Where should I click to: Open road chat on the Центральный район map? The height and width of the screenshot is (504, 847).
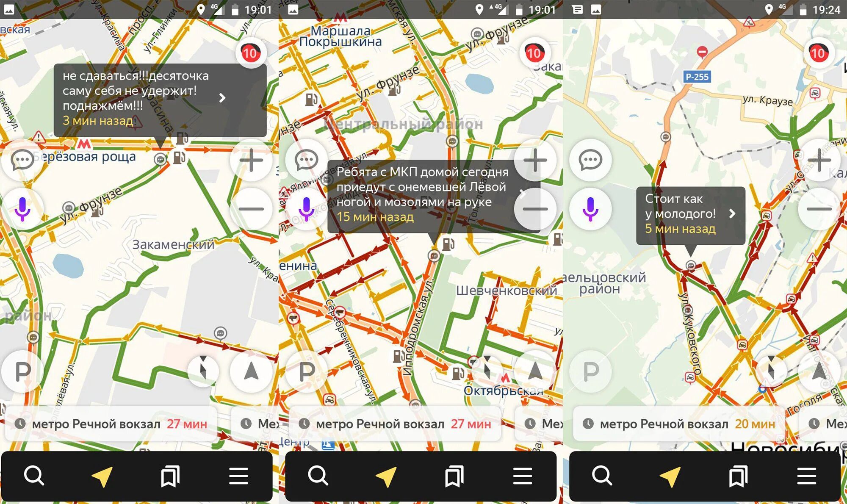[x=306, y=160]
